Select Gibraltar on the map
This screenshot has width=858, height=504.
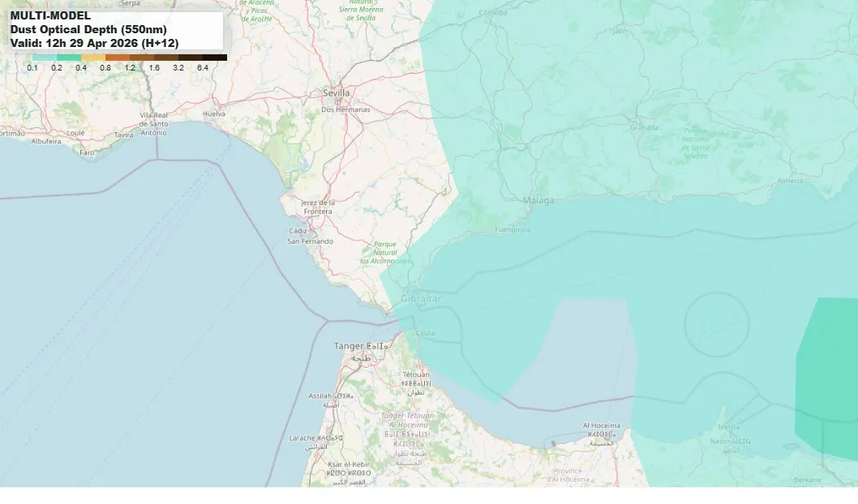click(x=421, y=297)
